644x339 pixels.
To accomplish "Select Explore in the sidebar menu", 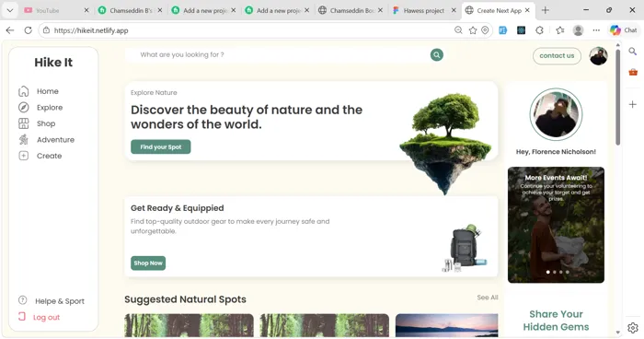I will click(x=50, y=108).
